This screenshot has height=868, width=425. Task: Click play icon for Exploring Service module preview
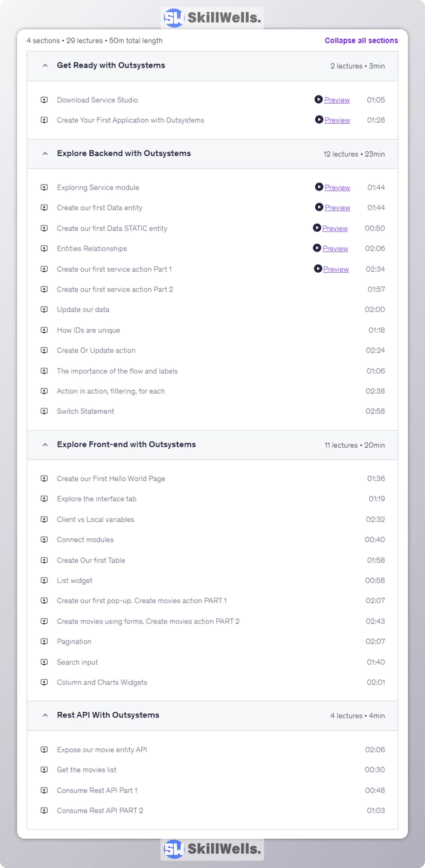click(319, 187)
